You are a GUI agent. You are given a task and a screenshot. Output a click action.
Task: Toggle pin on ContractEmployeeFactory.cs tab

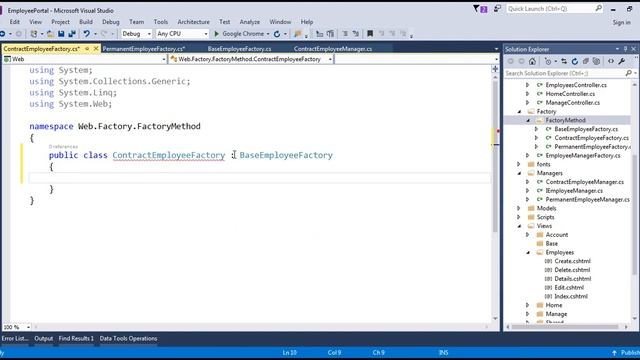(87, 49)
